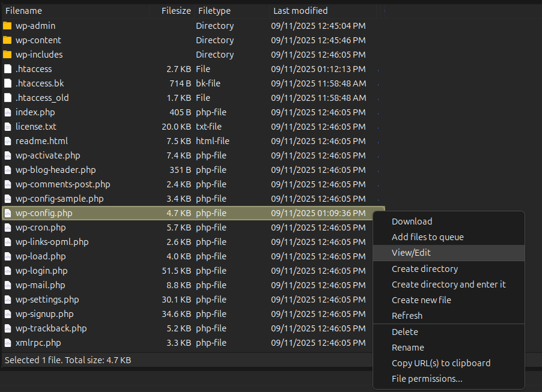Select the index.php filename text
The image size is (542, 392).
click(35, 112)
